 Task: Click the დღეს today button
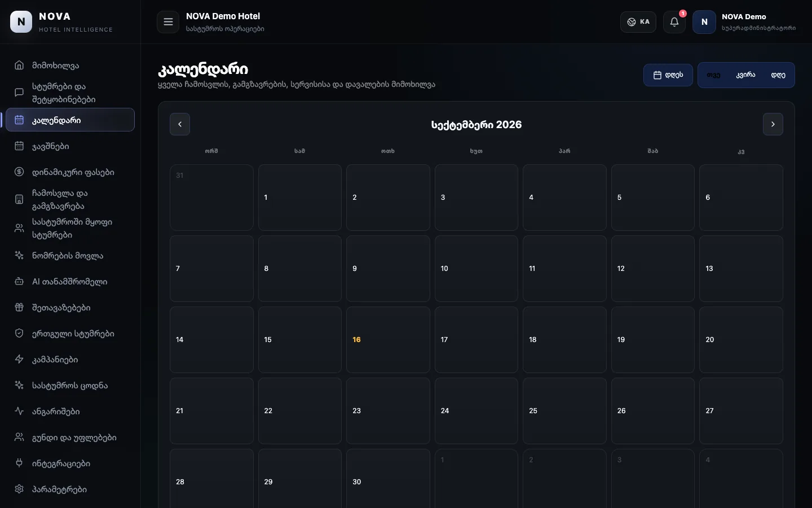point(668,75)
